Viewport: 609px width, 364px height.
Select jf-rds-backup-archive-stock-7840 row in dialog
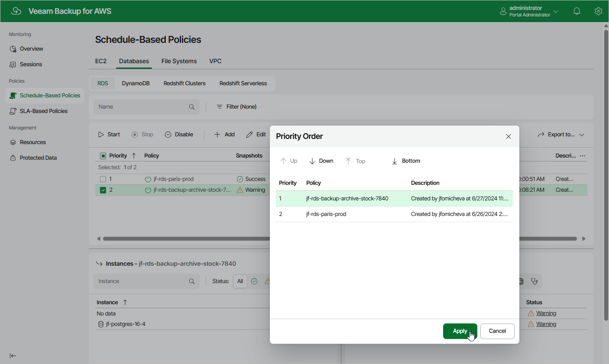pos(394,199)
